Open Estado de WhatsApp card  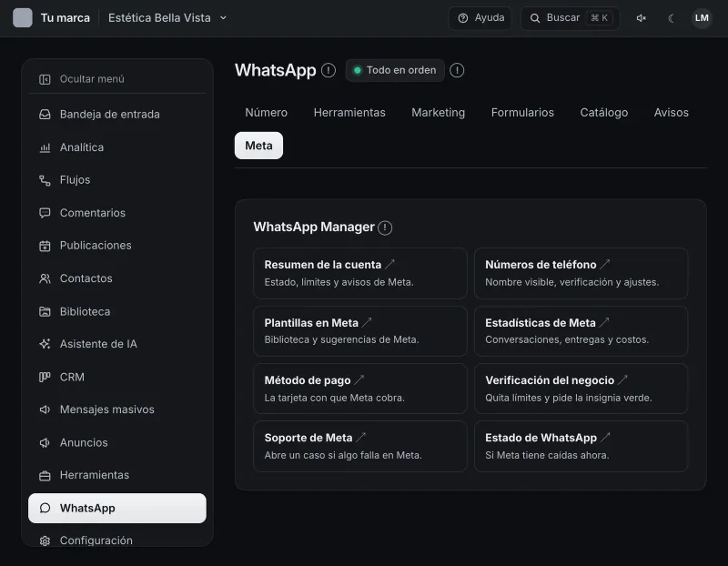point(581,446)
